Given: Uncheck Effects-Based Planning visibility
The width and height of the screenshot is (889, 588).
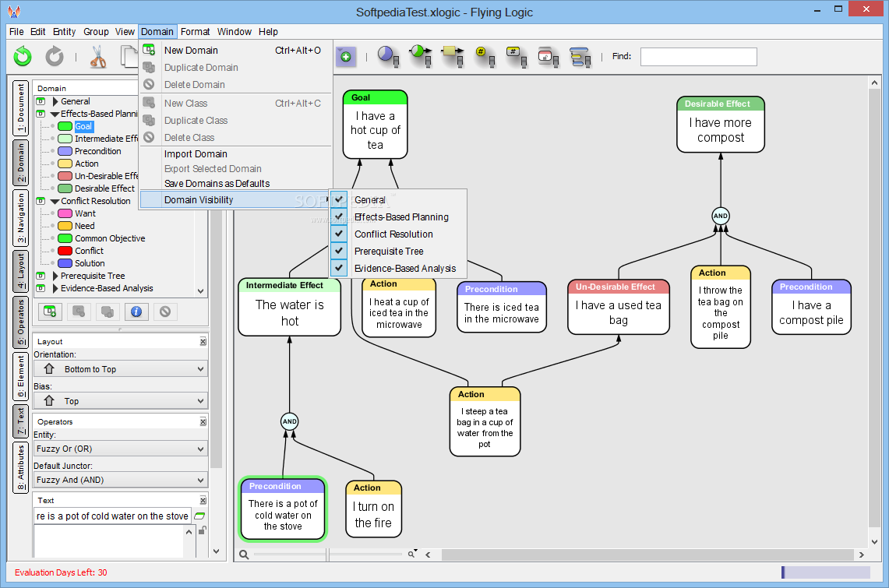Looking at the screenshot, I should [x=338, y=217].
